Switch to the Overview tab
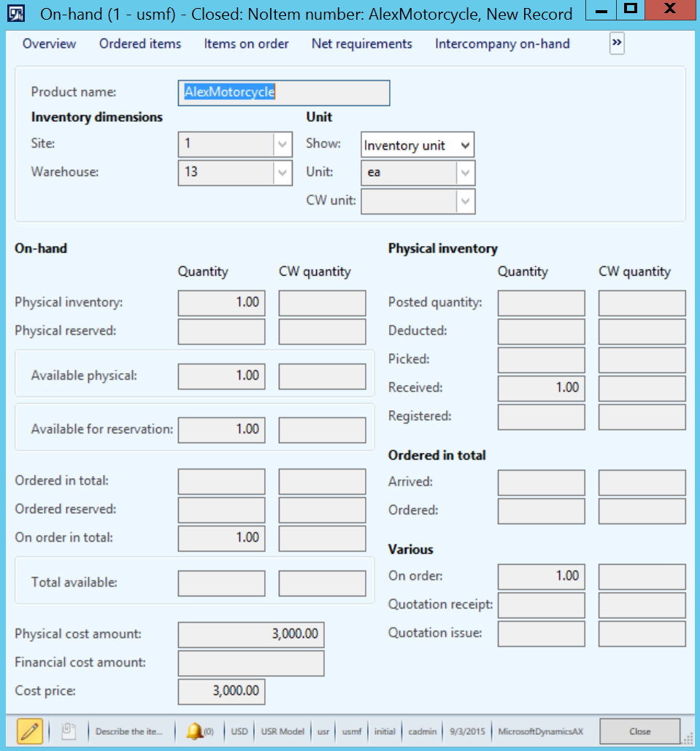This screenshot has height=751, width=700. pyautogui.click(x=50, y=44)
